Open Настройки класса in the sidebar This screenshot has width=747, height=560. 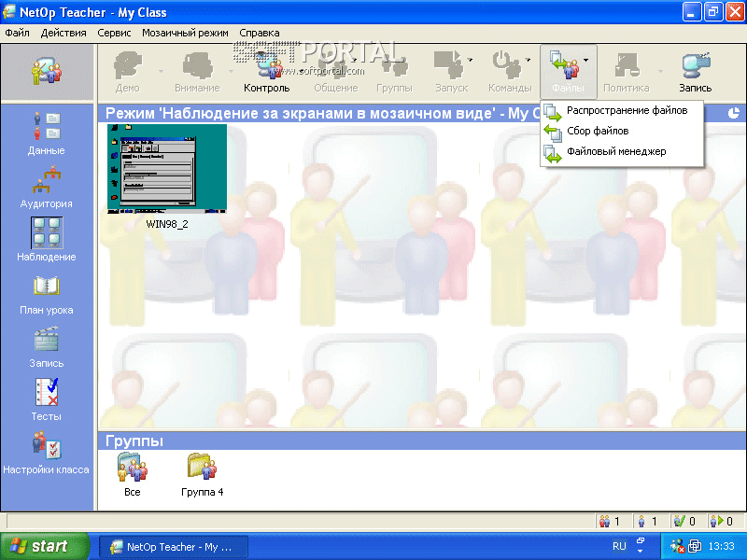coord(46,454)
